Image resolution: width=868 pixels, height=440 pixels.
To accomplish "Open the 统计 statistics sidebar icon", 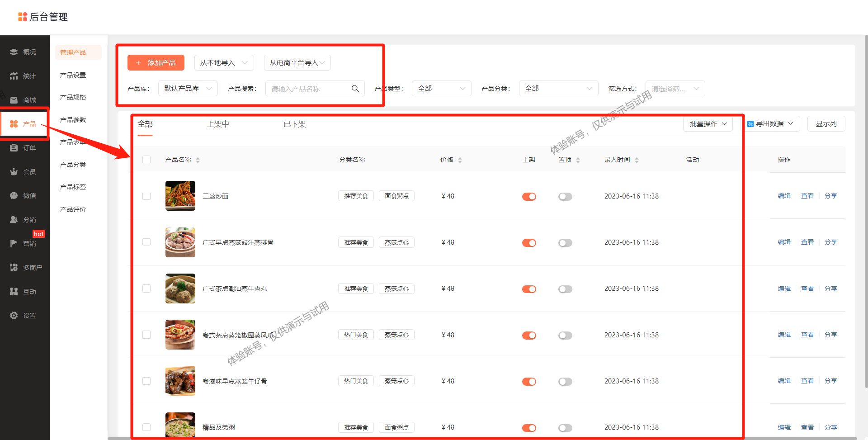I will click(14, 76).
